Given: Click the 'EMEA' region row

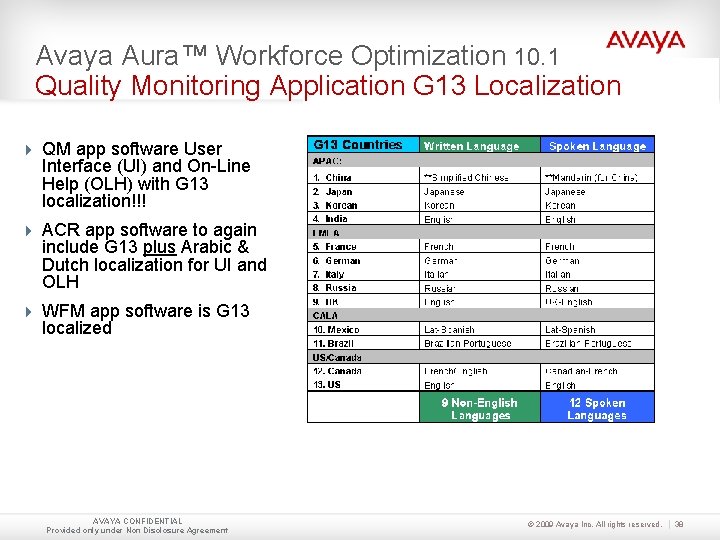Looking at the screenshot, I should click(x=481, y=232).
